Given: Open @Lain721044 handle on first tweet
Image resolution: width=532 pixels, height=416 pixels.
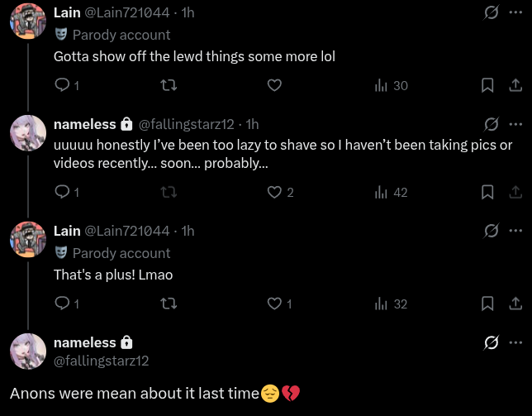Looking at the screenshot, I should (x=126, y=12).
